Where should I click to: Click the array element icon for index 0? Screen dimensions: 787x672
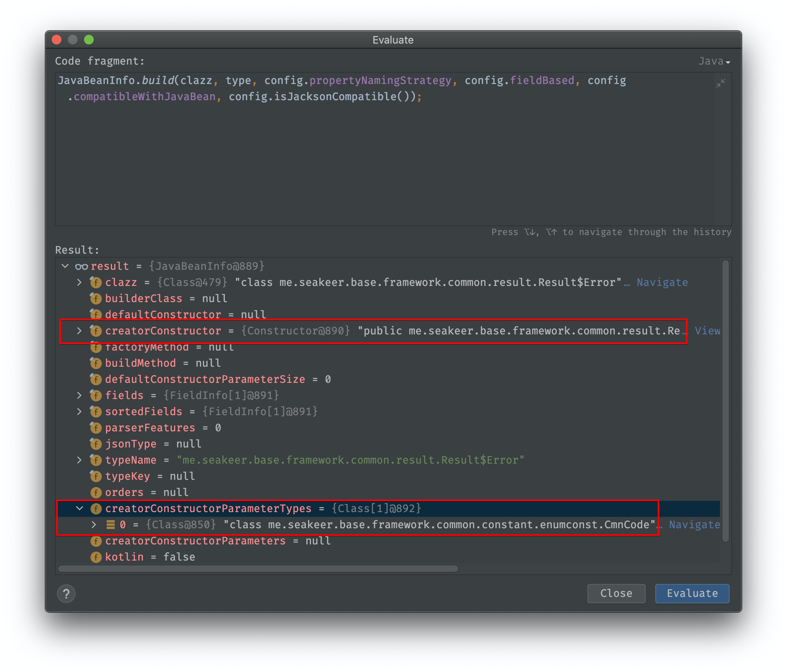click(110, 525)
